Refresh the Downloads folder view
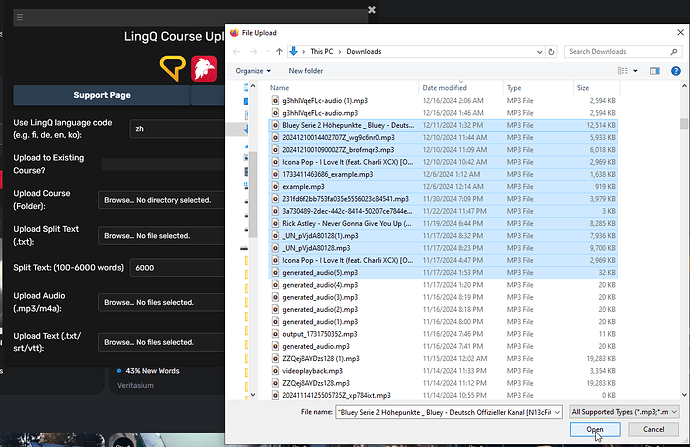Viewport: 690px width, 447px height. [x=551, y=51]
